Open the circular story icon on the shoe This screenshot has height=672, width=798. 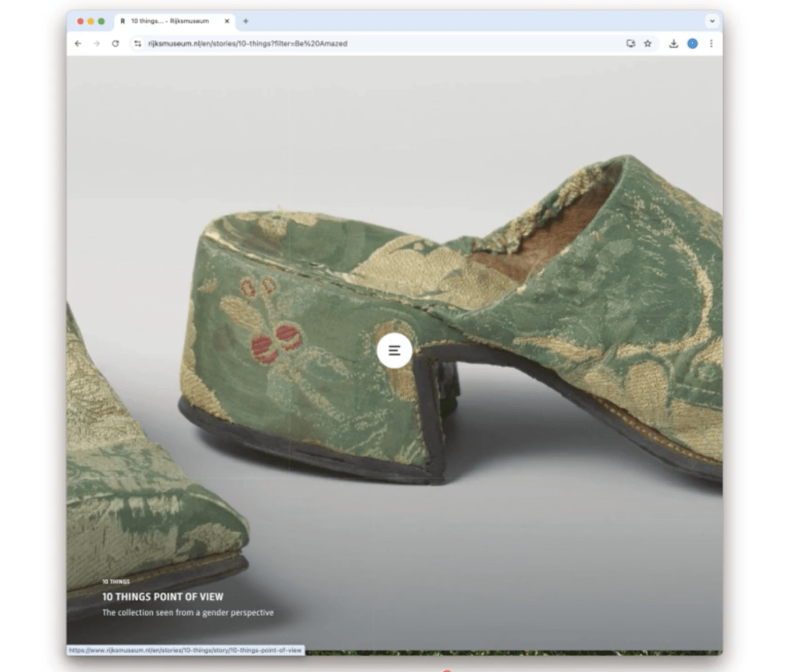(x=394, y=351)
